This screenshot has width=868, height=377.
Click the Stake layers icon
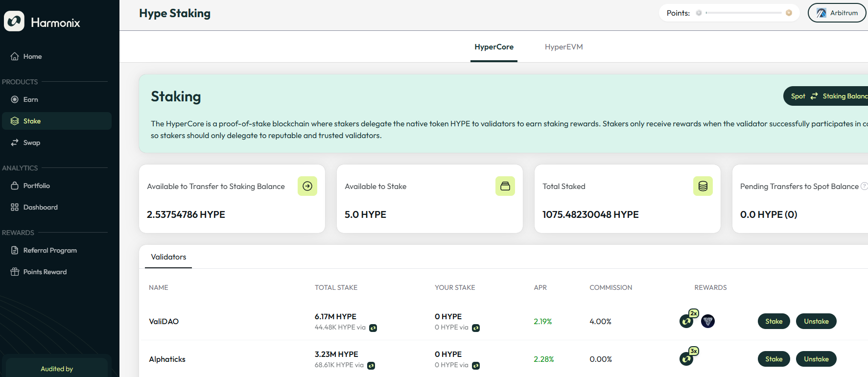point(15,121)
